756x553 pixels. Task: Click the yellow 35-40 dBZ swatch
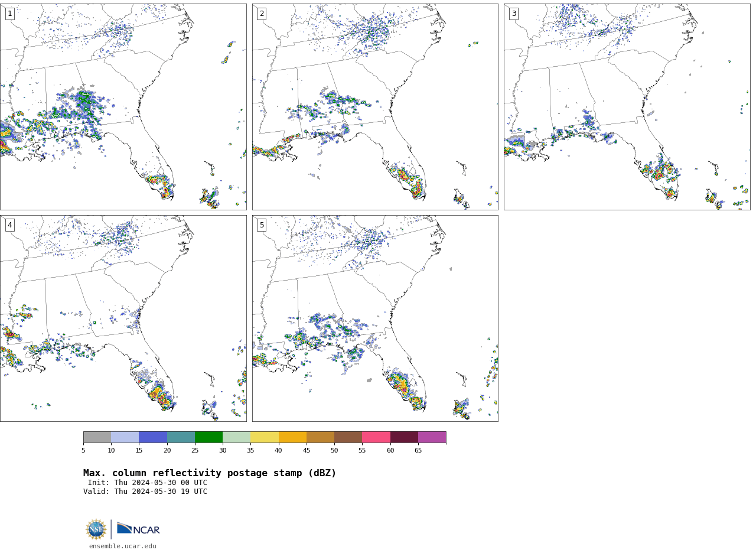[x=265, y=437]
